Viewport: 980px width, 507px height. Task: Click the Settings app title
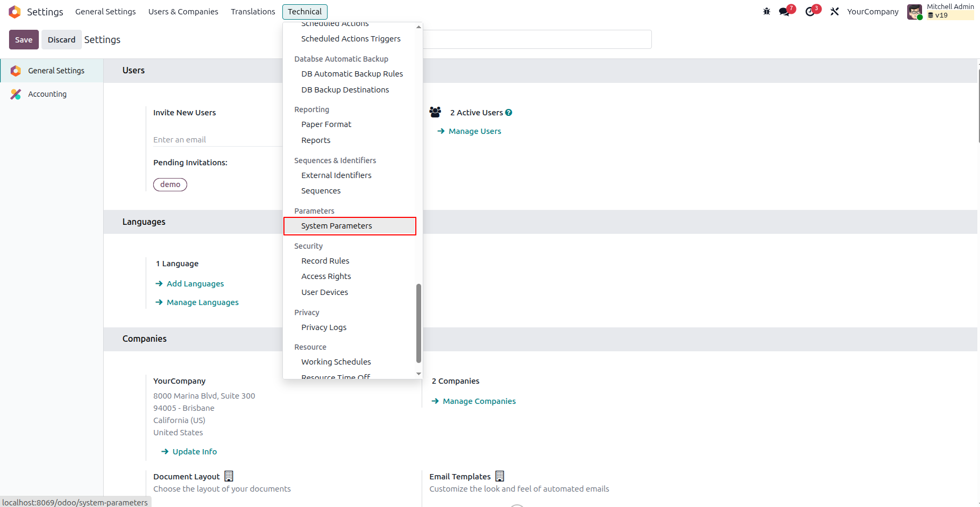(x=45, y=12)
